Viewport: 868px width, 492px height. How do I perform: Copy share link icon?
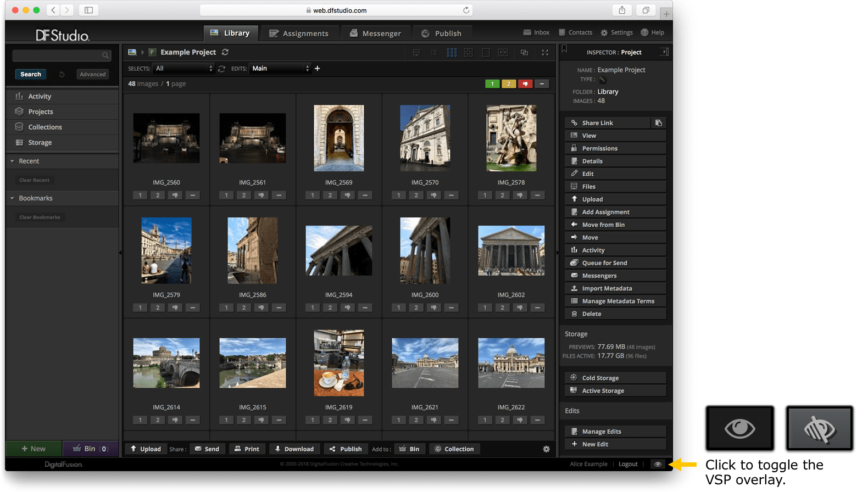pos(658,123)
